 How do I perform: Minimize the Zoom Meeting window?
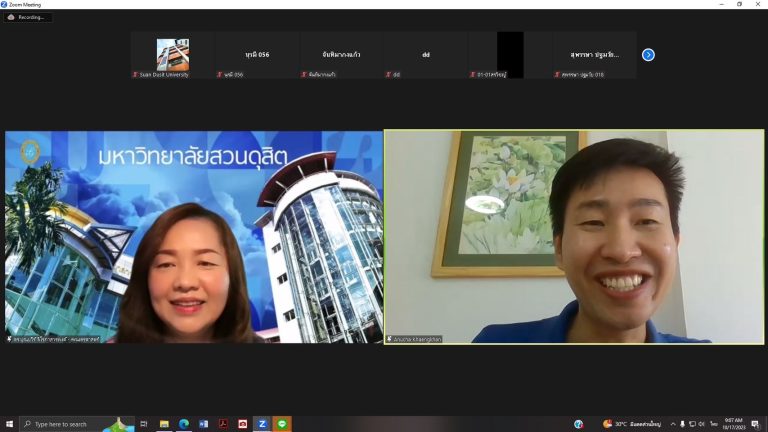pos(721,4)
